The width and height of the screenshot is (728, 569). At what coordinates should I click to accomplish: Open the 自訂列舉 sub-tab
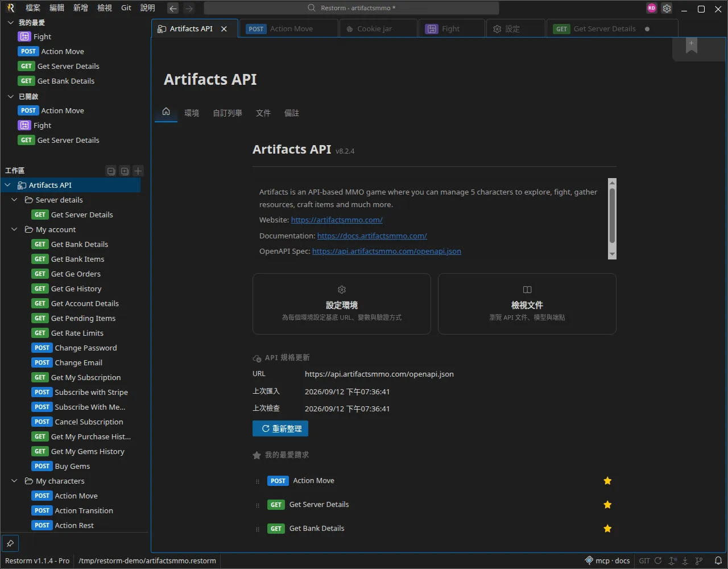pyautogui.click(x=227, y=113)
